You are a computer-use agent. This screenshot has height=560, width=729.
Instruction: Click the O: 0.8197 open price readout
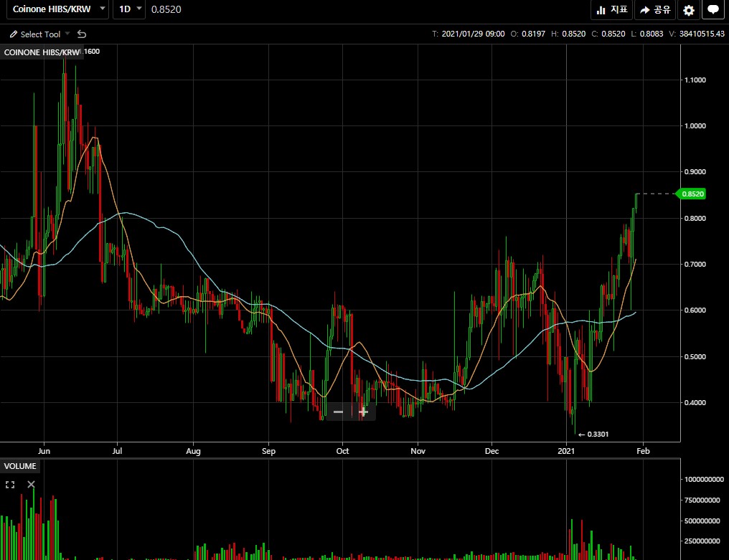(x=527, y=34)
